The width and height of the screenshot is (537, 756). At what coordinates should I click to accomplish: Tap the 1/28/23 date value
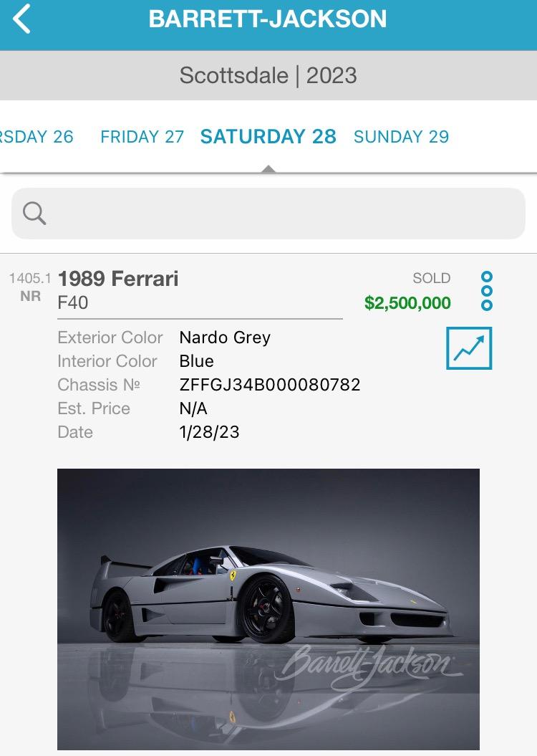(209, 432)
